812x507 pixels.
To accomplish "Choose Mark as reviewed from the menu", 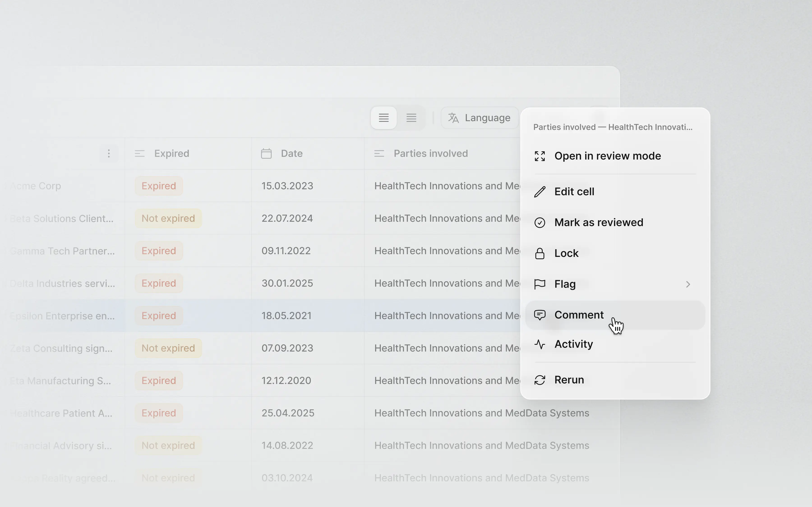I will [x=599, y=223].
